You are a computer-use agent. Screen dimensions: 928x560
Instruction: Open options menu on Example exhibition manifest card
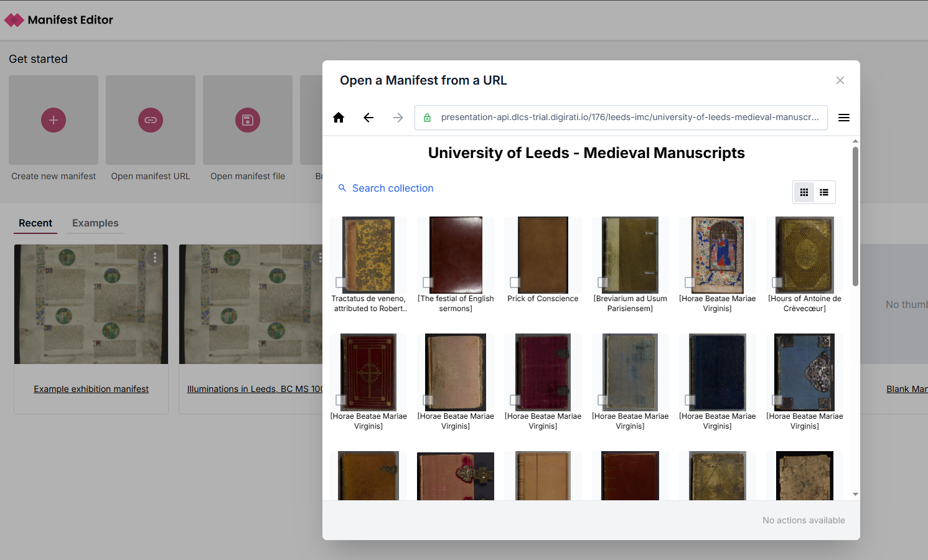click(x=155, y=258)
